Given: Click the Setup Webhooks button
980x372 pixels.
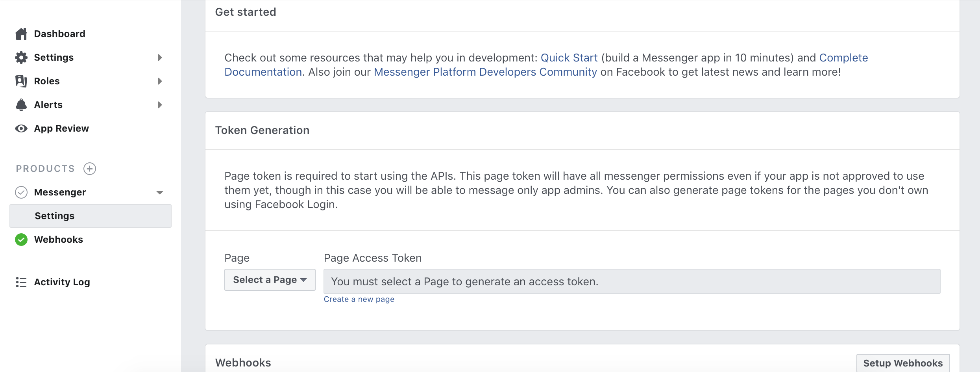Looking at the screenshot, I should (x=903, y=363).
